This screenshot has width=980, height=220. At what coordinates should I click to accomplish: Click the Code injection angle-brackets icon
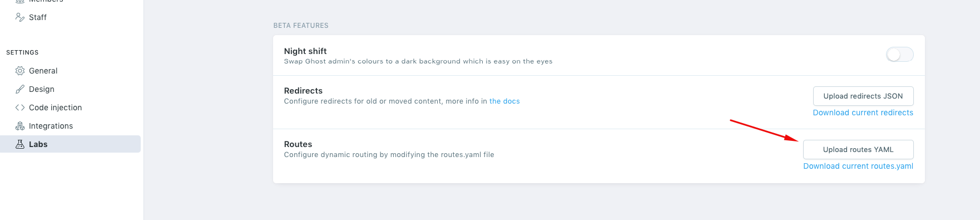point(20,107)
